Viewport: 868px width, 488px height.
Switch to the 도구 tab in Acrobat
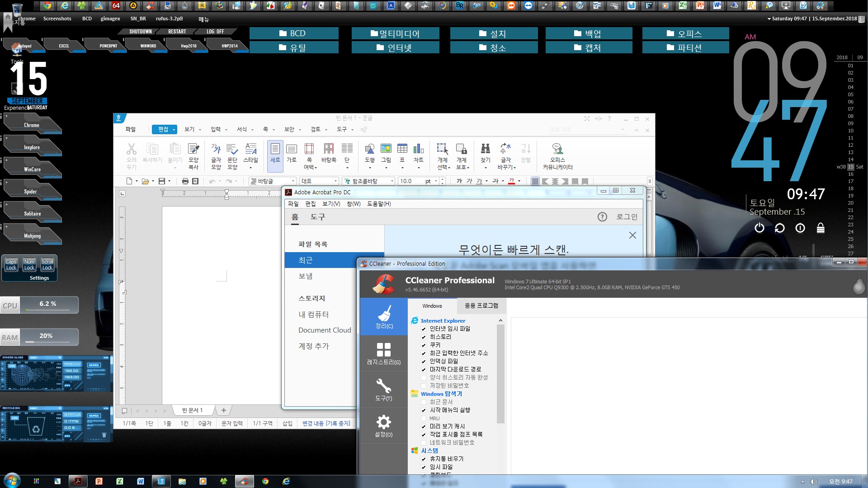(x=318, y=217)
